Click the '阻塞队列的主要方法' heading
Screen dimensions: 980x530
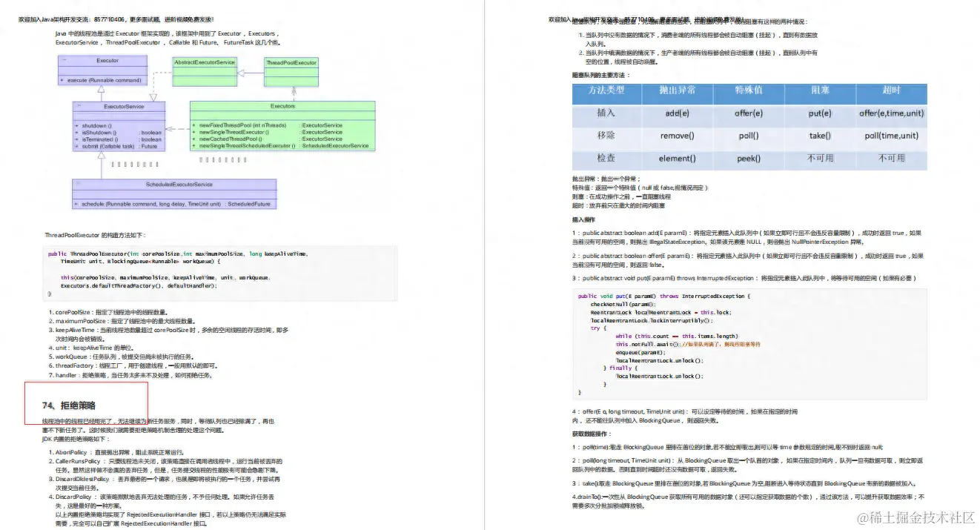600,76
